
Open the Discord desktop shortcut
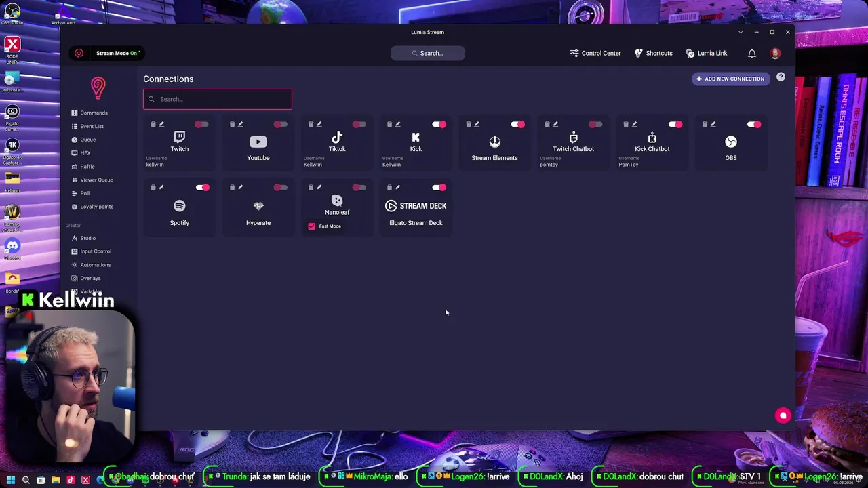coord(12,248)
